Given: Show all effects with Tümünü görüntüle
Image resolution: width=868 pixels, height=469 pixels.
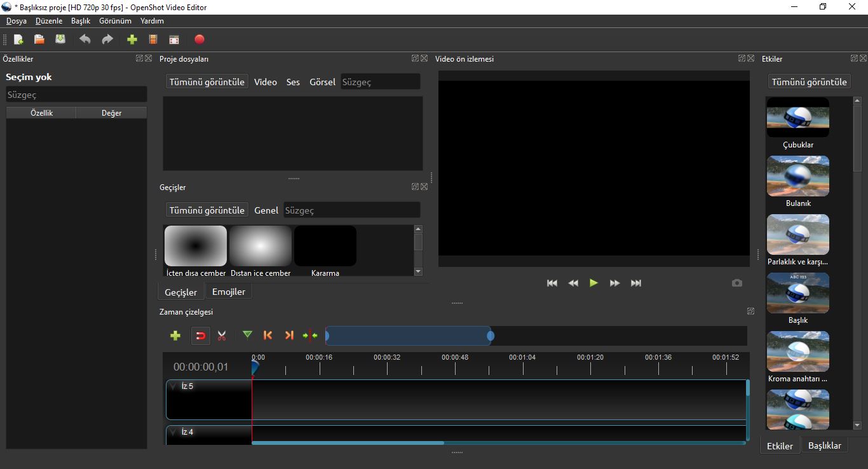Looking at the screenshot, I should (x=810, y=82).
